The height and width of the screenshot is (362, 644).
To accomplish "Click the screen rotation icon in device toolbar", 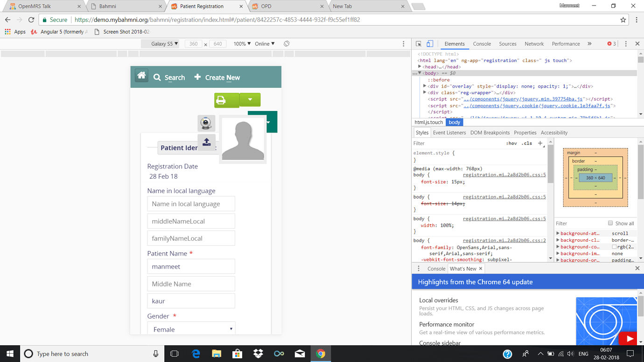I will click(286, 43).
